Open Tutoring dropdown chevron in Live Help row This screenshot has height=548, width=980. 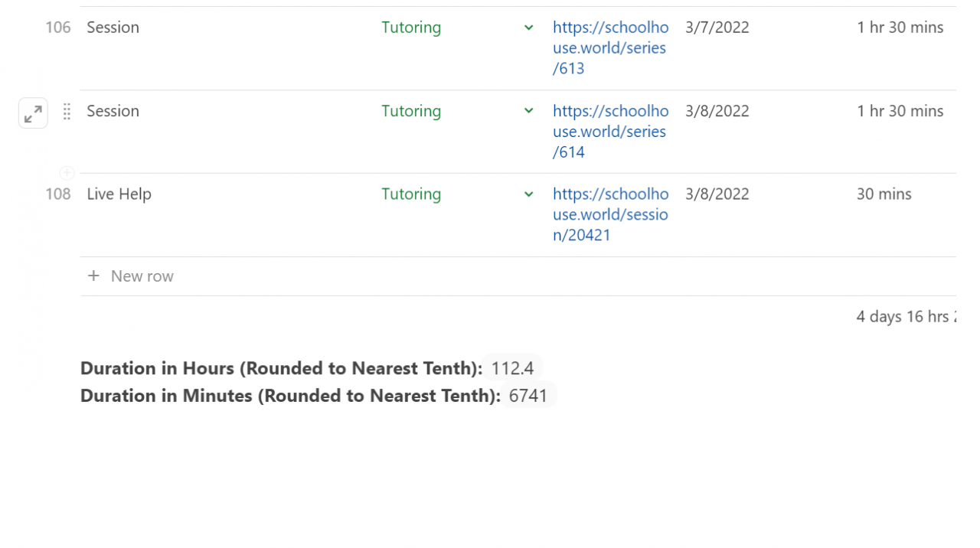pos(528,194)
